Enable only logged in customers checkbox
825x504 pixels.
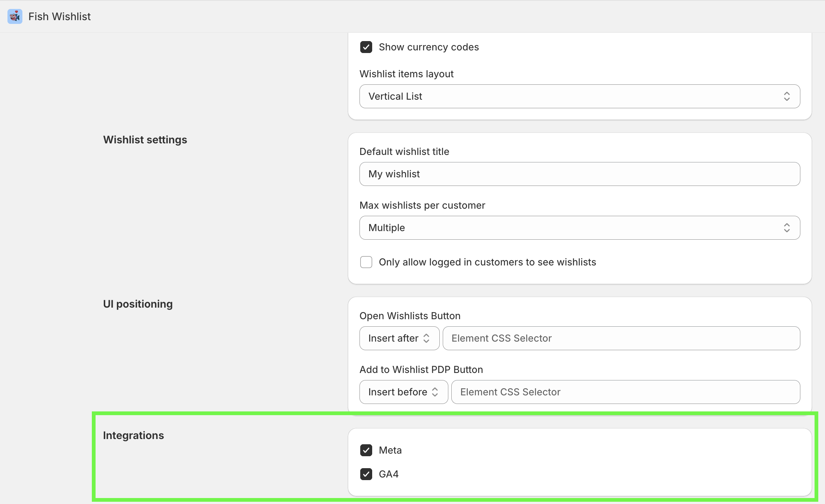[366, 262]
